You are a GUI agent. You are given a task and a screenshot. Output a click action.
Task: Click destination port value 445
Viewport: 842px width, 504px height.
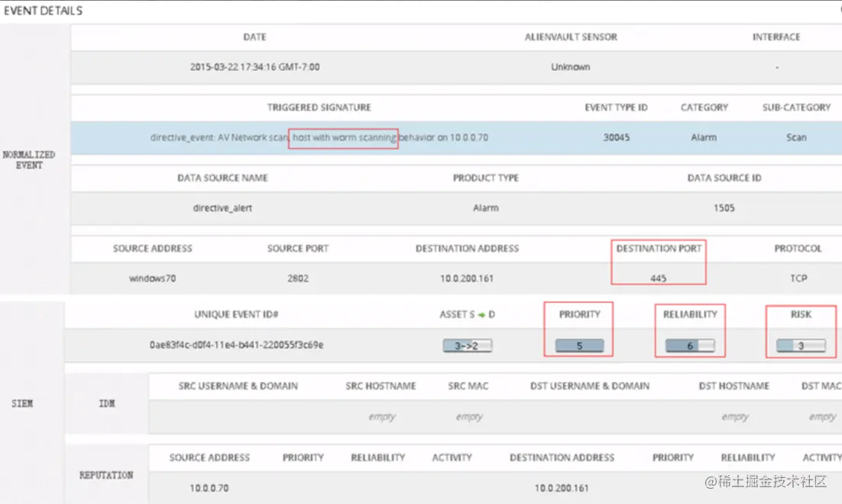658,278
